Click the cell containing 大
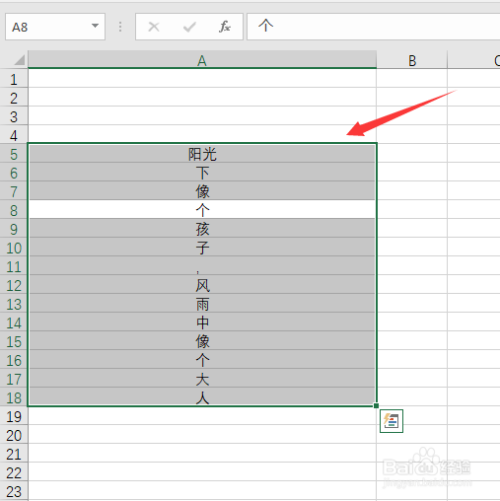 (x=202, y=379)
